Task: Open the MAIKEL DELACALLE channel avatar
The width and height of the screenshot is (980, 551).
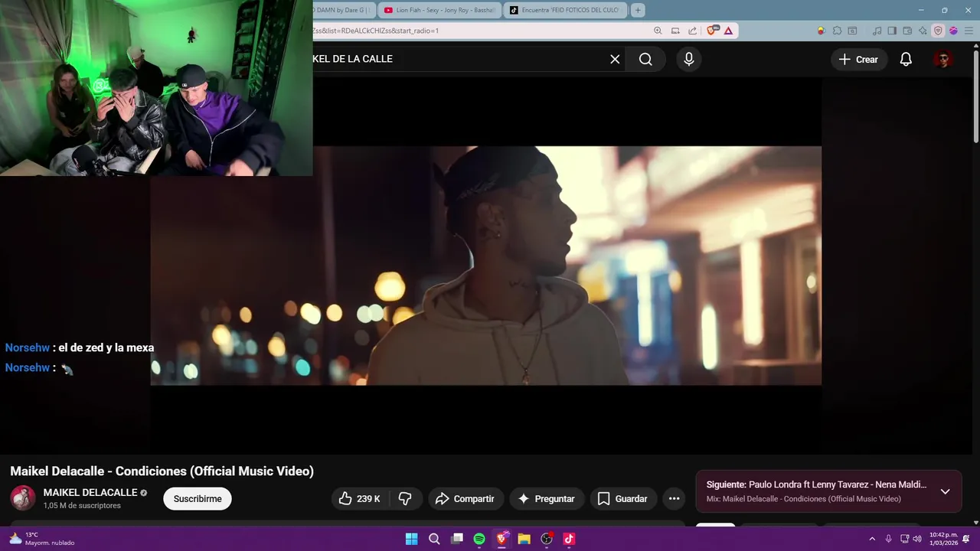Action: point(22,498)
